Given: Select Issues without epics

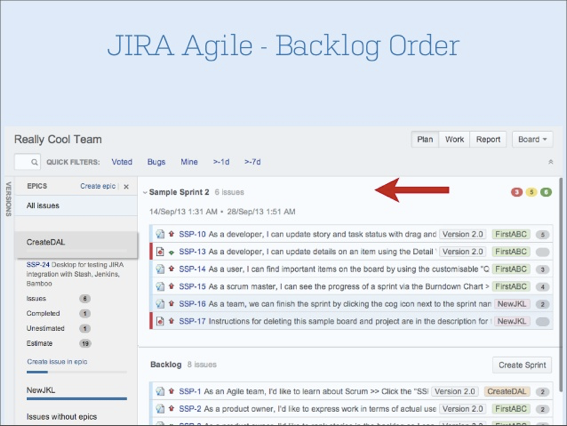Looking at the screenshot, I should (x=61, y=417).
